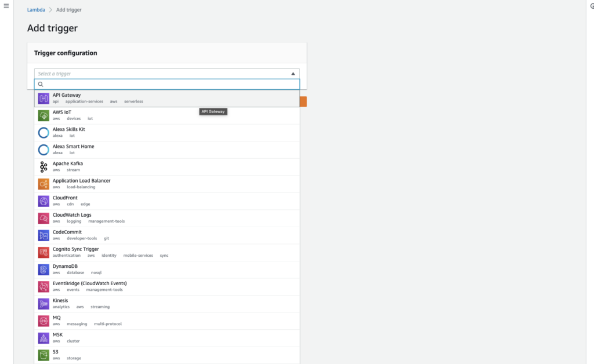The image size is (594, 364).
Task: Click the AWS IoT service icon
Action: (44, 115)
